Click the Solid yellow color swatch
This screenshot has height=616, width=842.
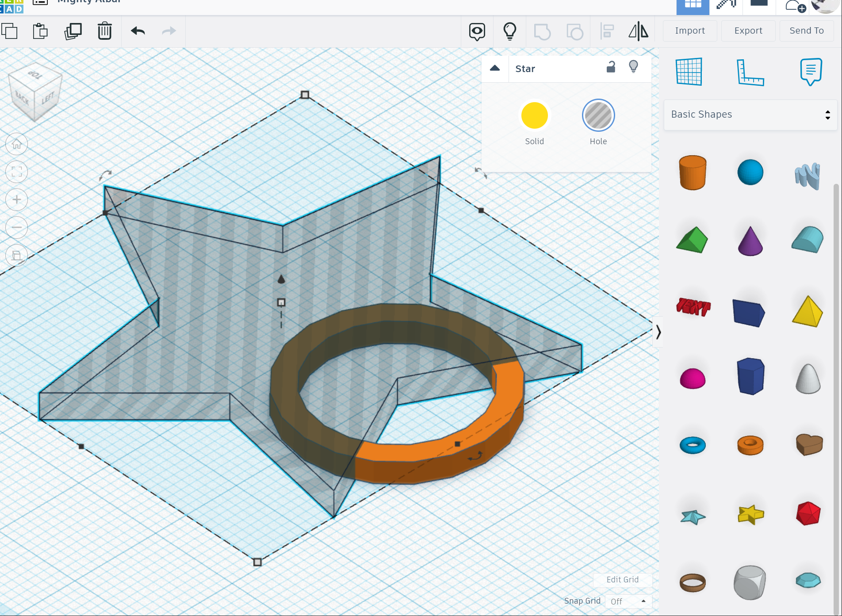534,115
